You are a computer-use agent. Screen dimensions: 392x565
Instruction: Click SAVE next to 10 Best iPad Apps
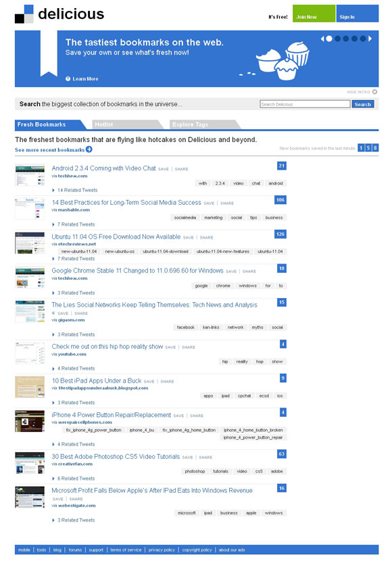149,381
